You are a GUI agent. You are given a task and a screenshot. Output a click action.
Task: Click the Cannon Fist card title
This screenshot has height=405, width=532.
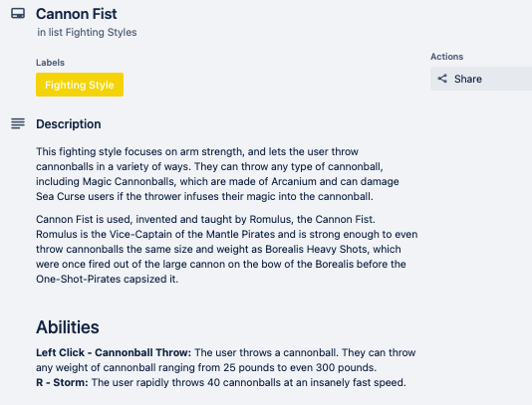pos(77,14)
